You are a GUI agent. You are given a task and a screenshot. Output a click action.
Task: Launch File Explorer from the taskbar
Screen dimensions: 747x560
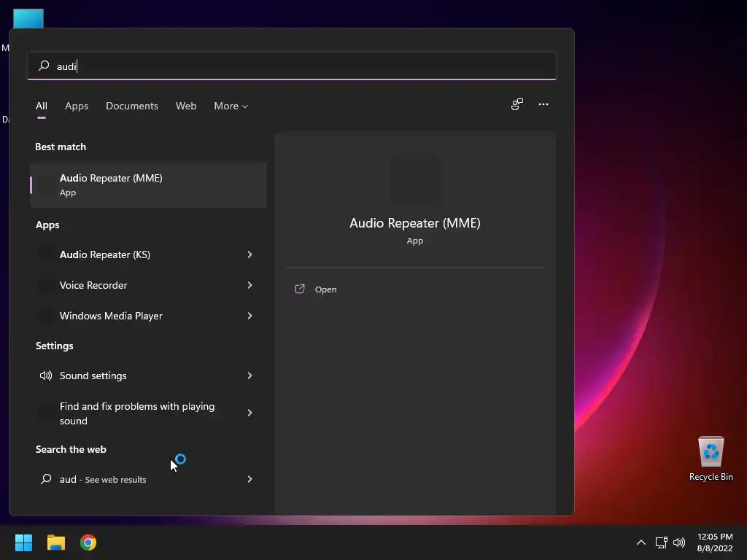point(55,542)
